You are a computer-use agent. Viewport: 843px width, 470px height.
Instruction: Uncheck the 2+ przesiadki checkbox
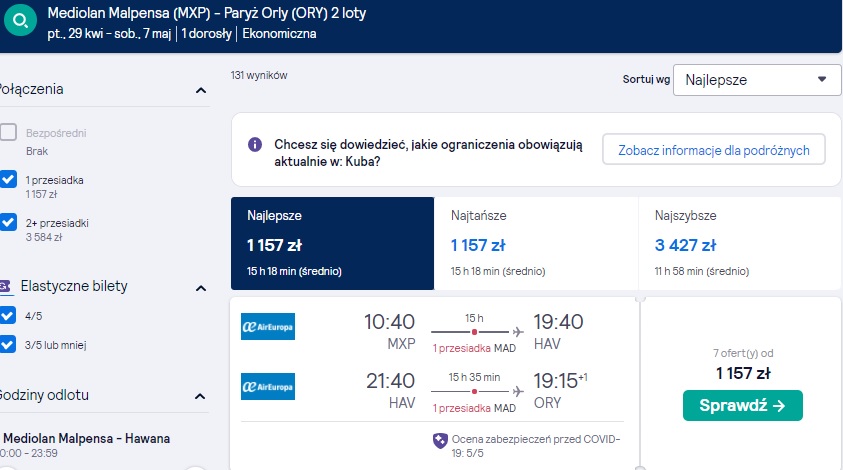(x=8, y=222)
